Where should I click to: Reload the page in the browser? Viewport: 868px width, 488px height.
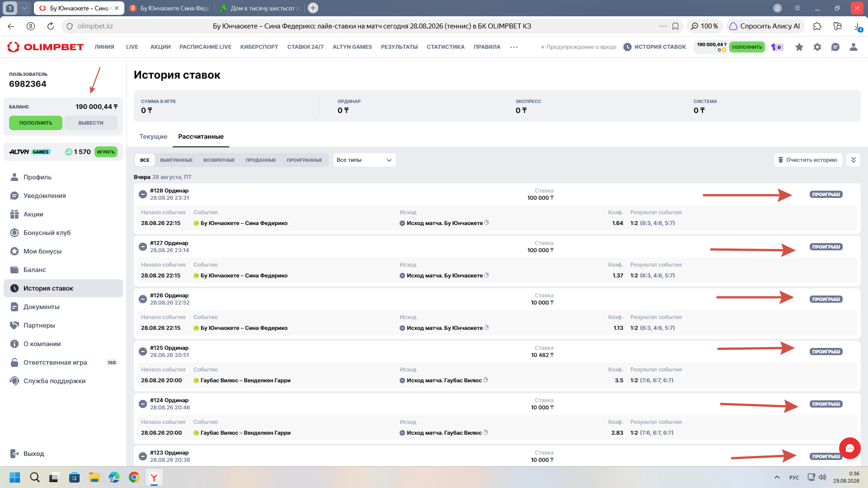51,26
